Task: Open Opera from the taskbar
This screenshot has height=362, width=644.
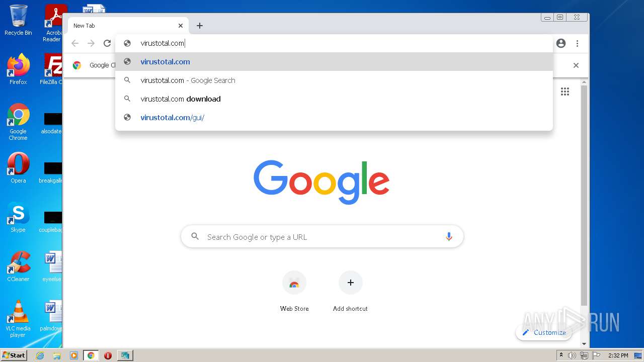Action: click(x=108, y=355)
